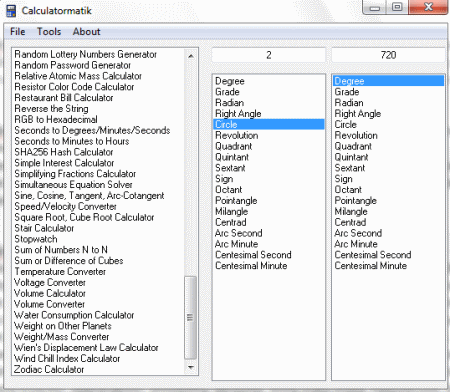450x392 pixels.
Task: Choose Wien's Displacement Law Calculator
Action: 86,348
